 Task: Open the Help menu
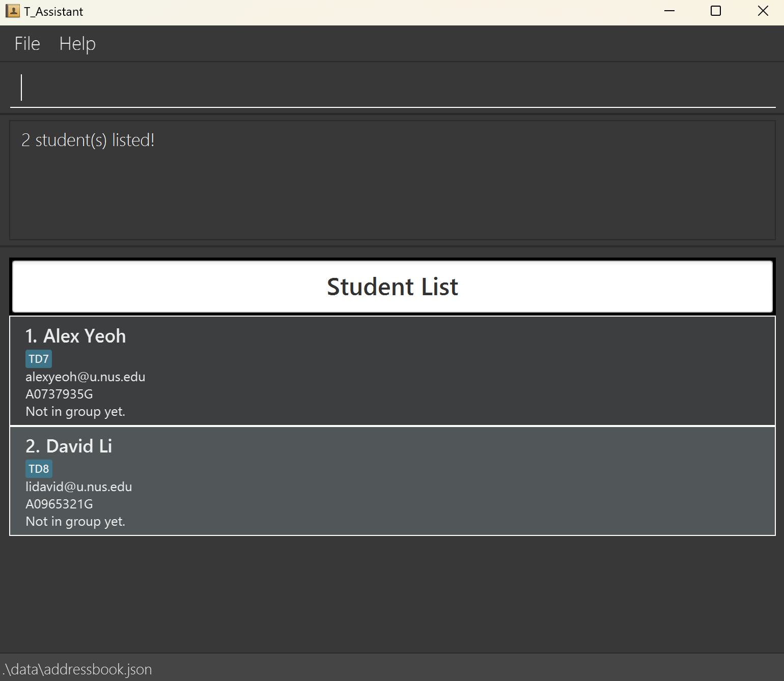pos(77,44)
